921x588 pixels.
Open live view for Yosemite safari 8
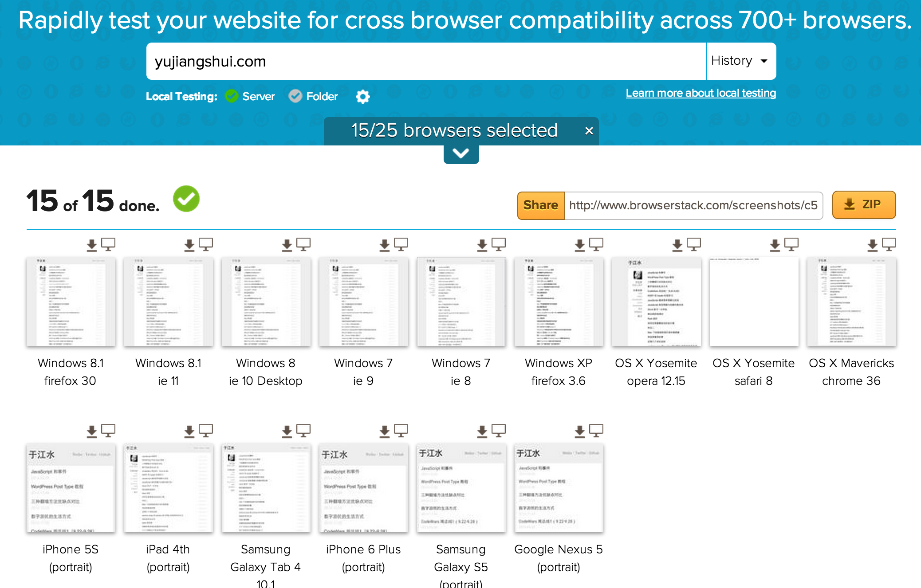[791, 244]
